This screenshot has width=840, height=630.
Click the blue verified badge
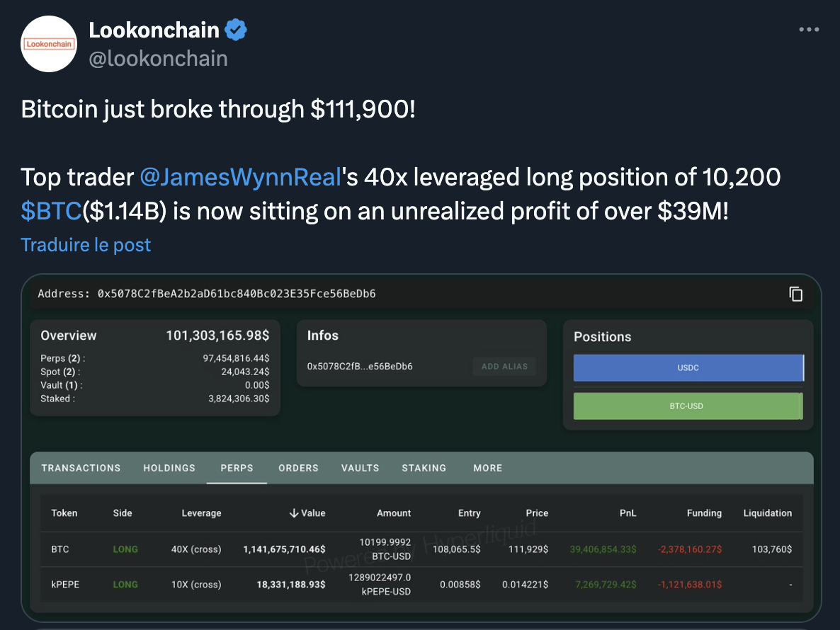pyautogui.click(x=236, y=30)
